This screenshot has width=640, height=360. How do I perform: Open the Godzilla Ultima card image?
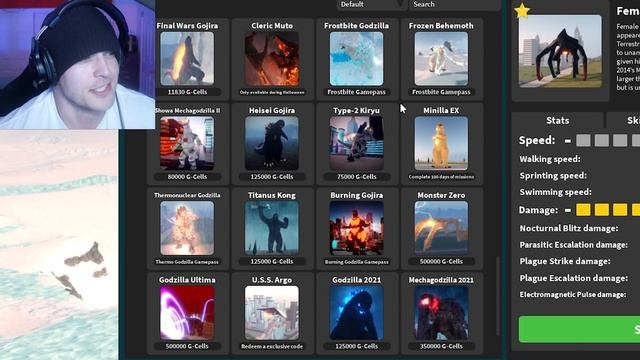click(187, 313)
